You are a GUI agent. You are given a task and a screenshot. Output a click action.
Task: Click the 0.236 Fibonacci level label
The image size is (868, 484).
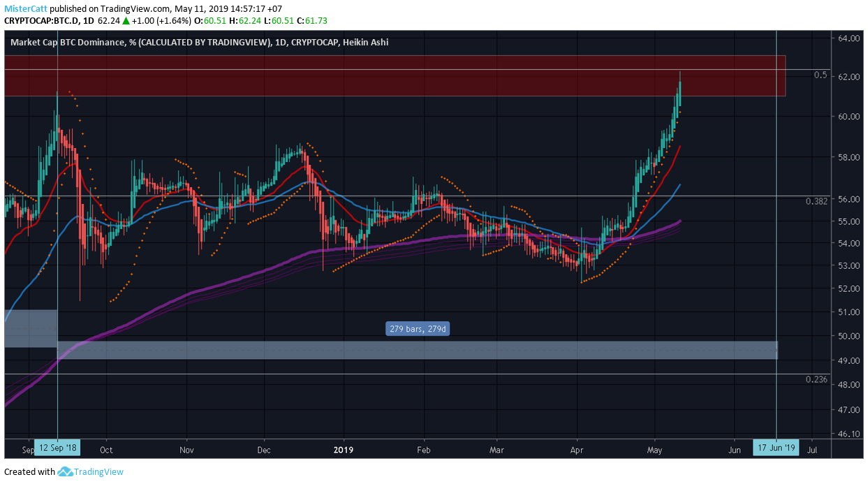click(x=816, y=379)
